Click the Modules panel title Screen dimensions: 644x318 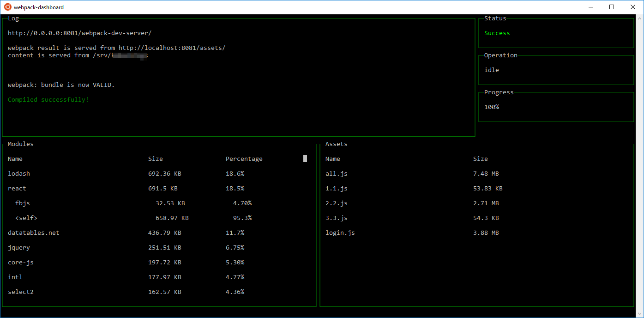[x=21, y=144]
